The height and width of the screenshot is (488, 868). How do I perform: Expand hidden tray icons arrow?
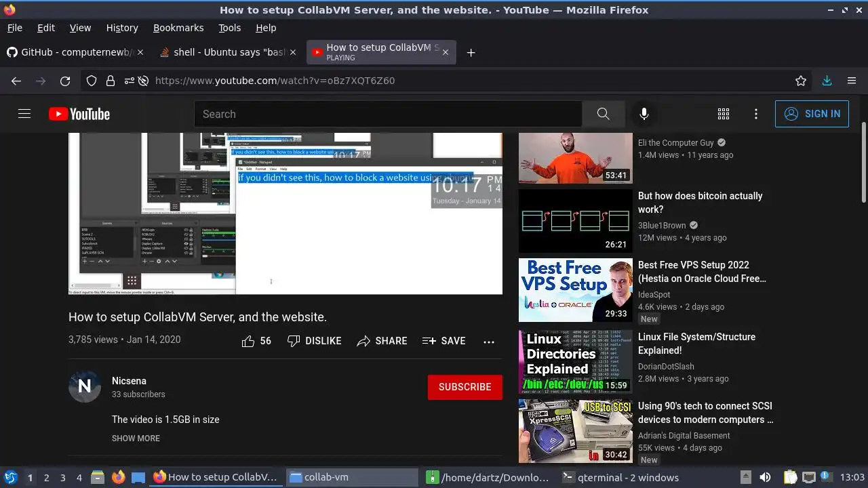[x=745, y=477]
